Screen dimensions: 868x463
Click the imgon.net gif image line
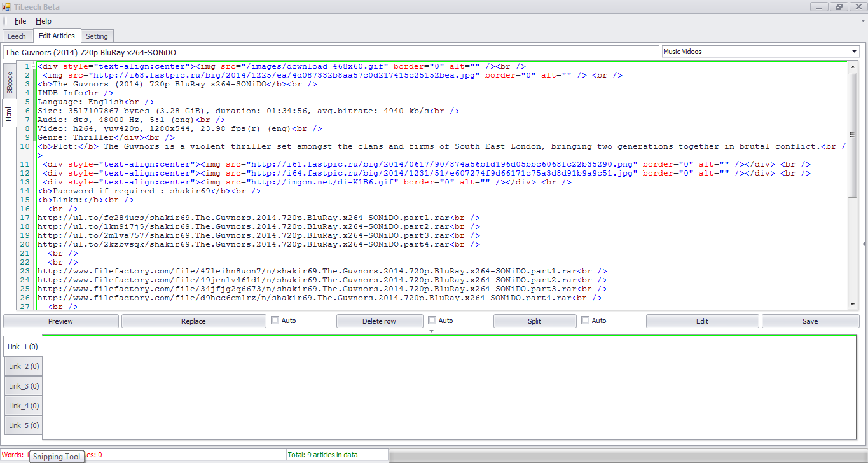click(307, 182)
